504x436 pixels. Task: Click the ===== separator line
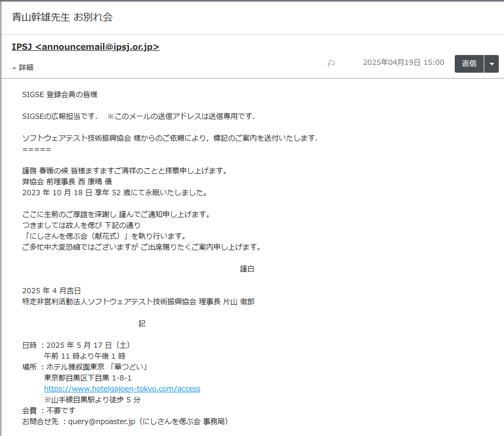pos(37,149)
